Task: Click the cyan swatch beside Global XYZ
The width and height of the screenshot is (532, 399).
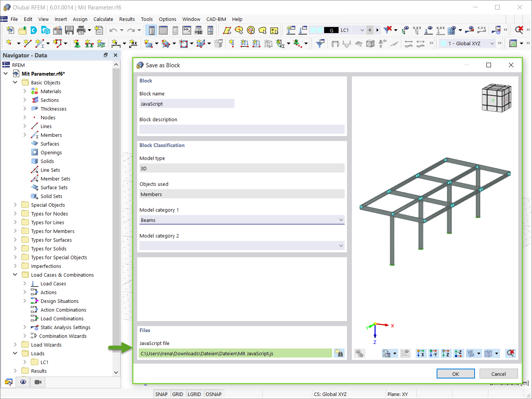Action: point(443,43)
